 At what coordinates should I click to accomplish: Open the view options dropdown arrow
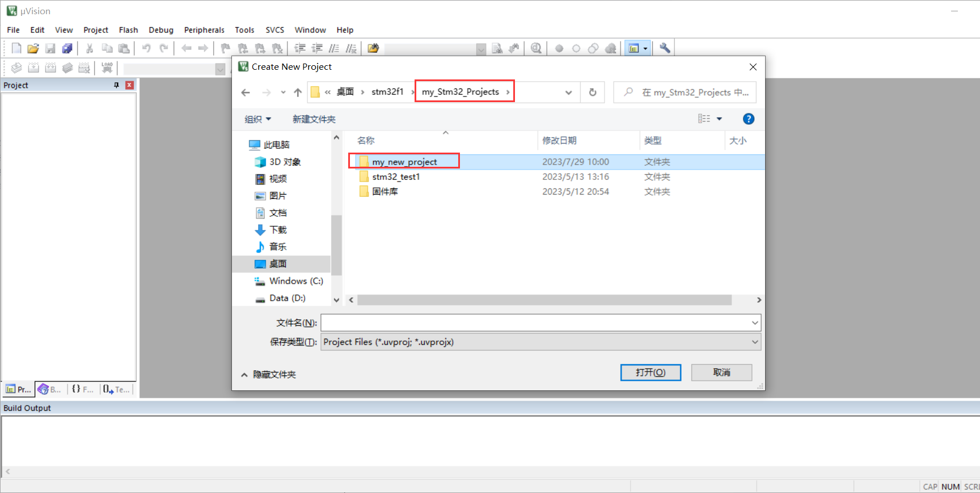click(x=719, y=119)
